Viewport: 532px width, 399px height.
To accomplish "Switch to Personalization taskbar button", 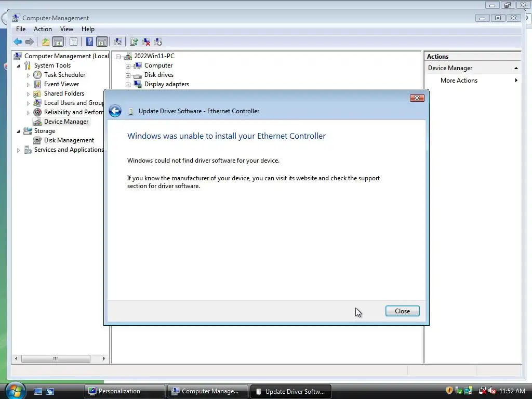I will pos(125,391).
